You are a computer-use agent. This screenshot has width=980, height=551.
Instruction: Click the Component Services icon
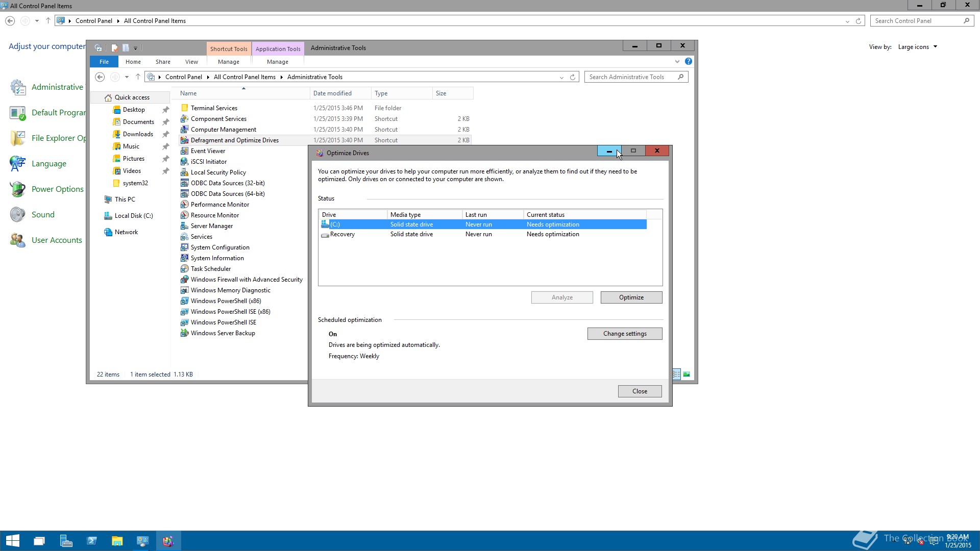pyautogui.click(x=185, y=119)
